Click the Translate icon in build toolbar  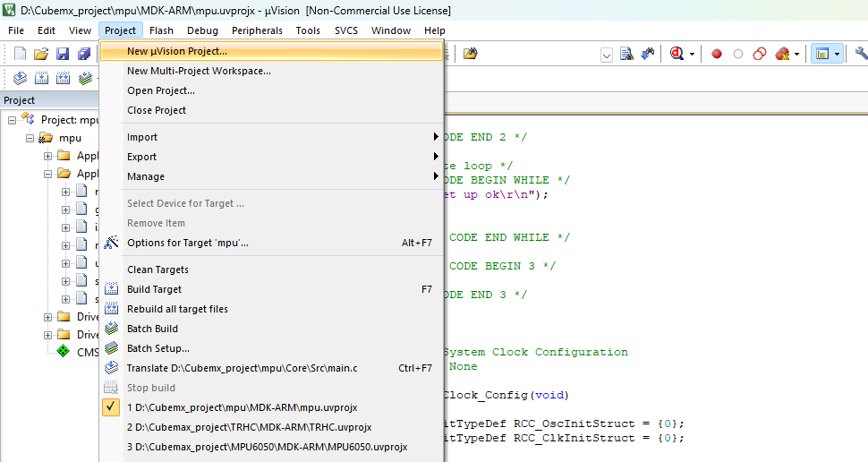point(20,78)
